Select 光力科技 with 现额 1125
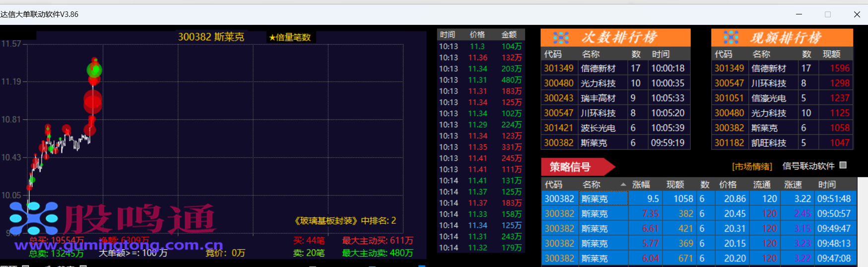Image resolution: width=868 pixels, height=267 pixels. point(782,113)
